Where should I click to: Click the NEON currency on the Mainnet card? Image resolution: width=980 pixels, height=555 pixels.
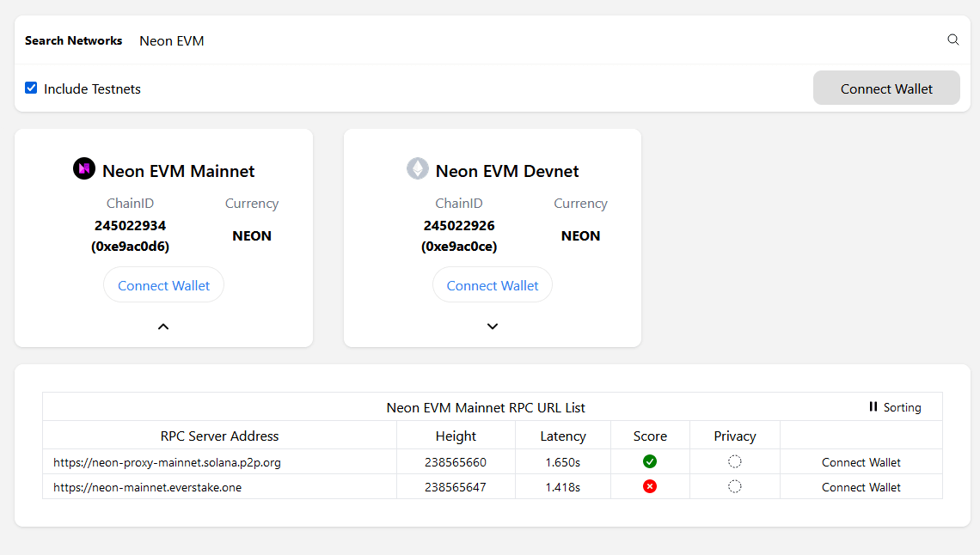point(252,236)
